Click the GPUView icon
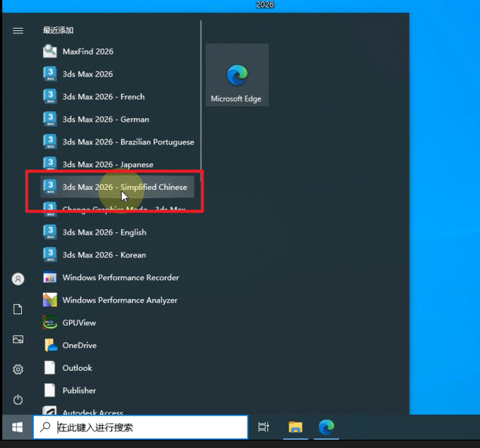 (x=50, y=322)
